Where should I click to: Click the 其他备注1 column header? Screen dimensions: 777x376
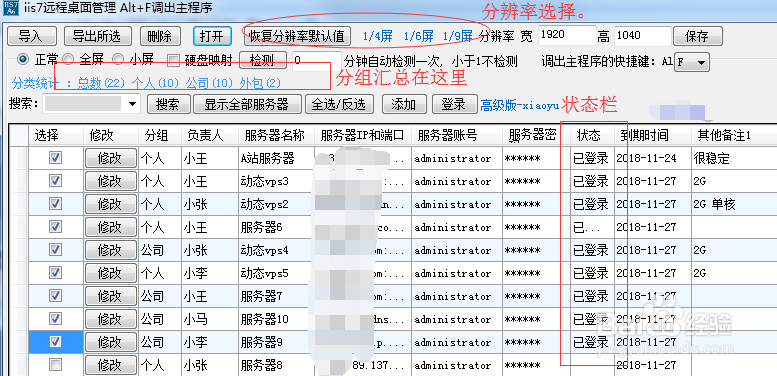(x=734, y=135)
